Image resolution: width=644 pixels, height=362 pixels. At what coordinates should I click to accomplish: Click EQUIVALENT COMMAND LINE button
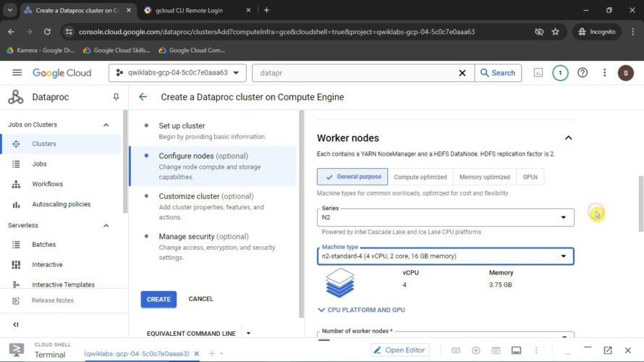pyautogui.click(x=191, y=333)
